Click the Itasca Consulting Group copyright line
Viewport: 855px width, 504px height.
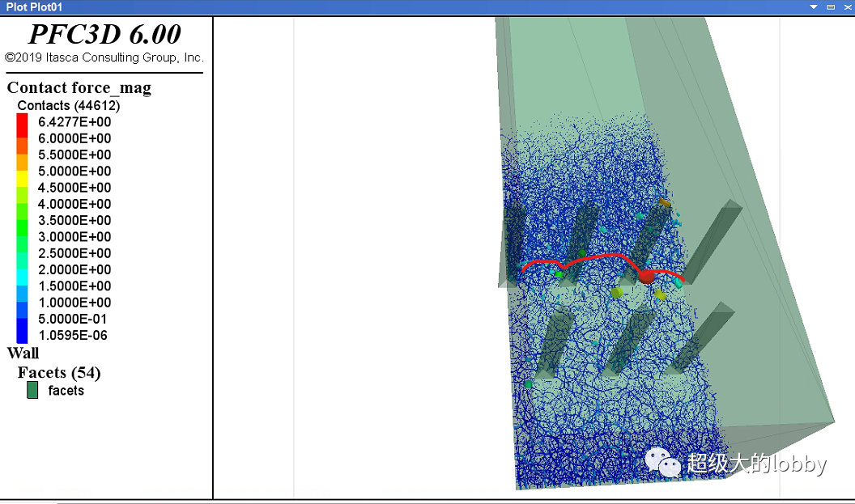(x=104, y=57)
